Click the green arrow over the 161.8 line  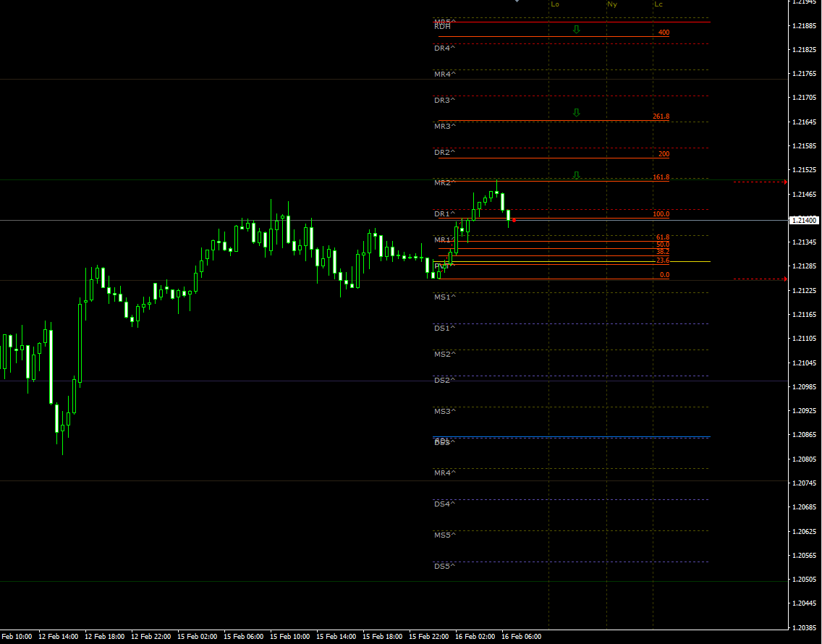(x=577, y=174)
